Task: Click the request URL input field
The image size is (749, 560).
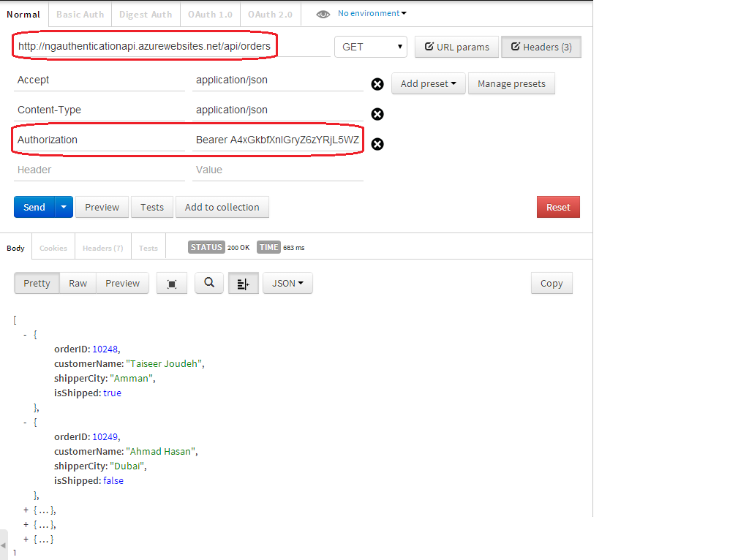Action: click(146, 45)
